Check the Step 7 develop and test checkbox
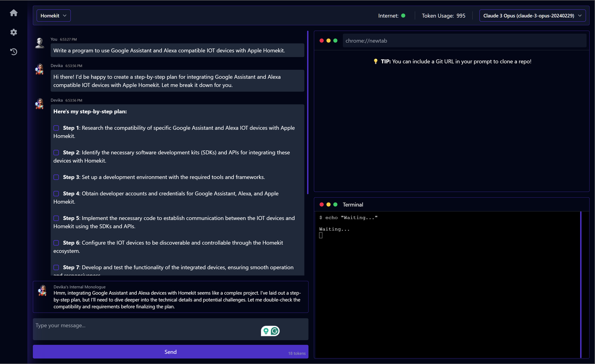Viewport: 595px width, 364px height. (56, 267)
